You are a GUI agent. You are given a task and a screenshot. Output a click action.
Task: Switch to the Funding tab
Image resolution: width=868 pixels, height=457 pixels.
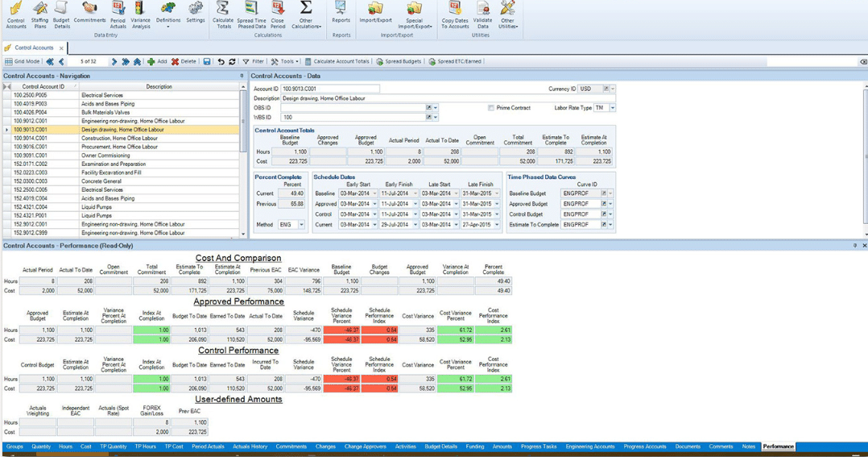(475, 447)
